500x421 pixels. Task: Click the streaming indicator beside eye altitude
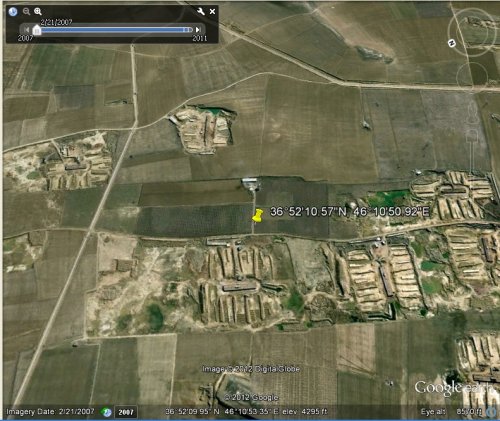[491, 412]
